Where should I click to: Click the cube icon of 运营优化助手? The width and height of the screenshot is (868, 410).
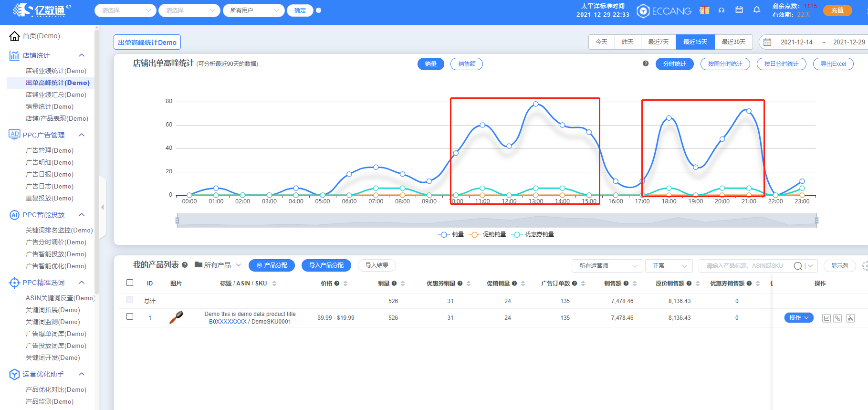click(14, 374)
